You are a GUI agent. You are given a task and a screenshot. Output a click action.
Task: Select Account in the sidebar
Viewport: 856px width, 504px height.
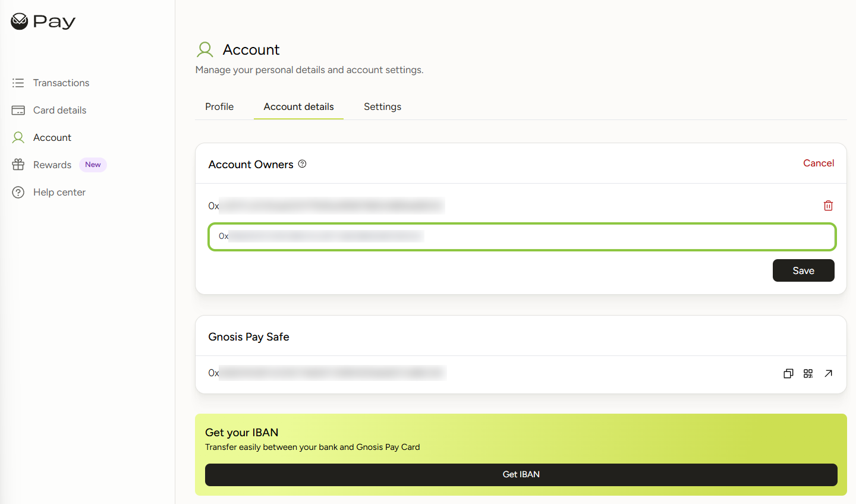pyautogui.click(x=52, y=137)
